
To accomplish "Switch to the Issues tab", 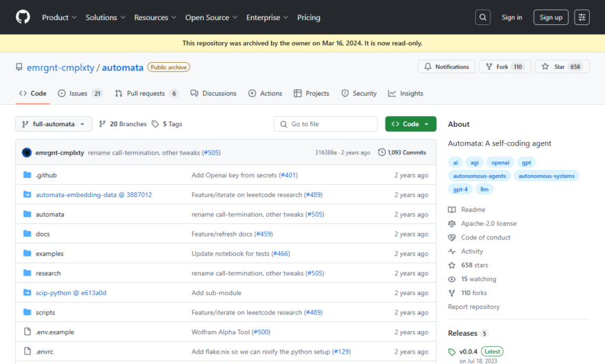I will [80, 94].
